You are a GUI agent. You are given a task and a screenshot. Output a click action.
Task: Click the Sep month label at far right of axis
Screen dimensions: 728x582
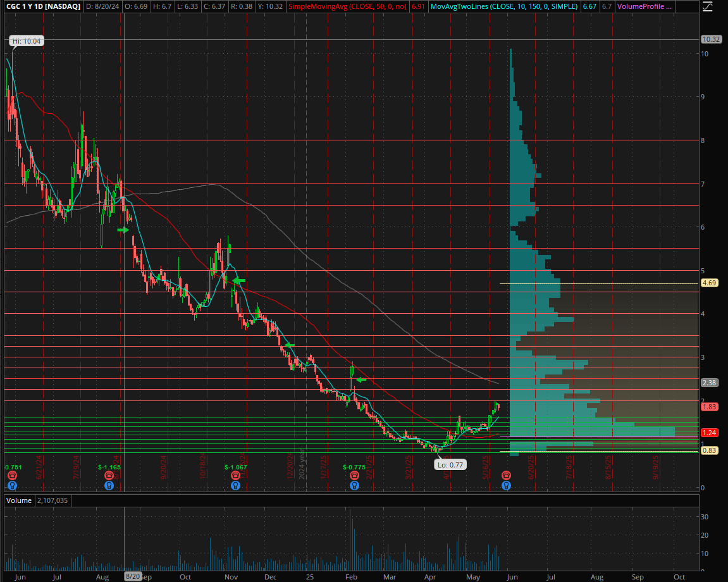638,577
